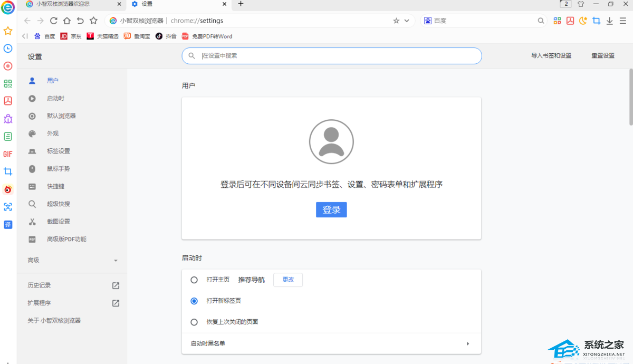Open the 抖音 bookmark

pyautogui.click(x=166, y=36)
